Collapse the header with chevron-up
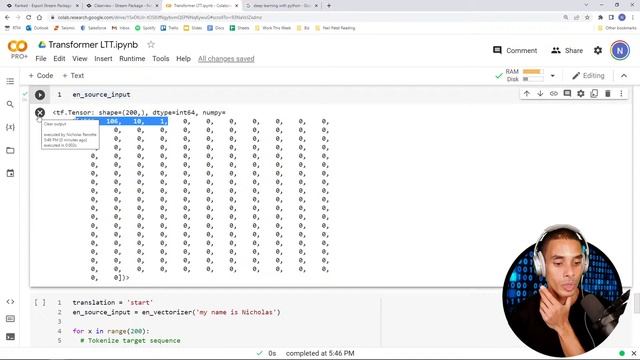This screenshot has height=360, width=640. (624, 76)
